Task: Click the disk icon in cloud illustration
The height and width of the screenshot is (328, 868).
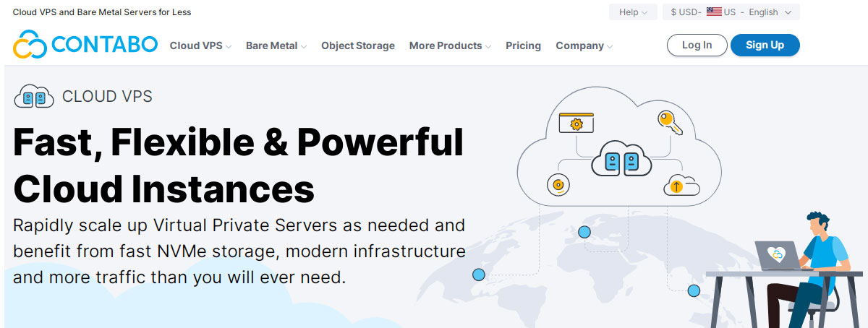Action: (558, 185)
